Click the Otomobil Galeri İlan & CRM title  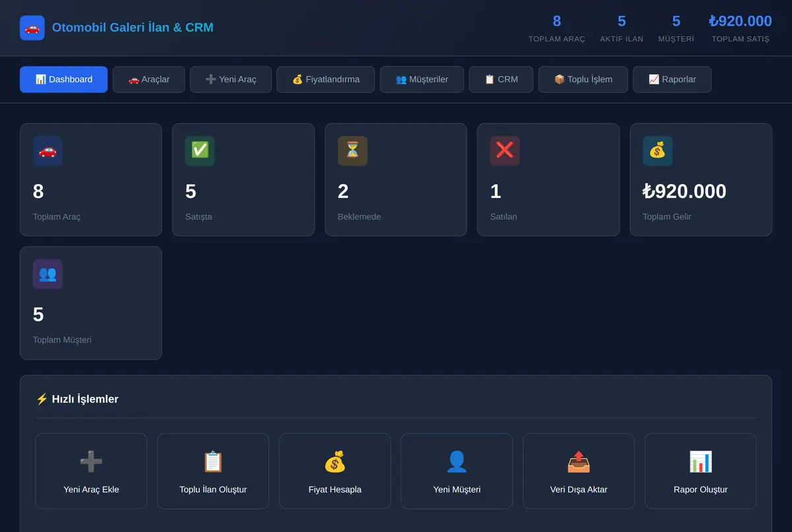(x=133, y=28)
